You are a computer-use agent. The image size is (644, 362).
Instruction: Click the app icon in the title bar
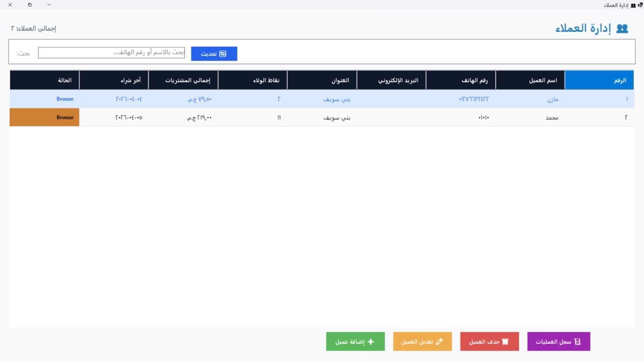(x=640, y=5)
